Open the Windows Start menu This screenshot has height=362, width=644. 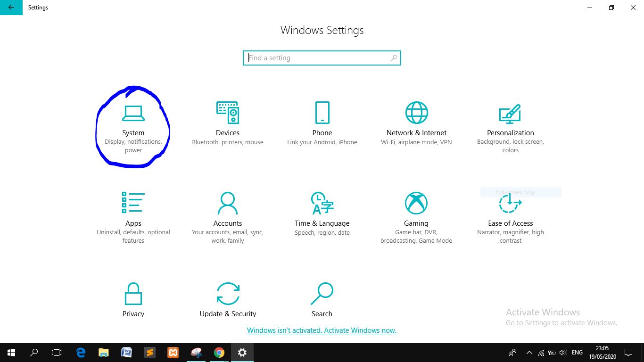click(x=11, y=352)
